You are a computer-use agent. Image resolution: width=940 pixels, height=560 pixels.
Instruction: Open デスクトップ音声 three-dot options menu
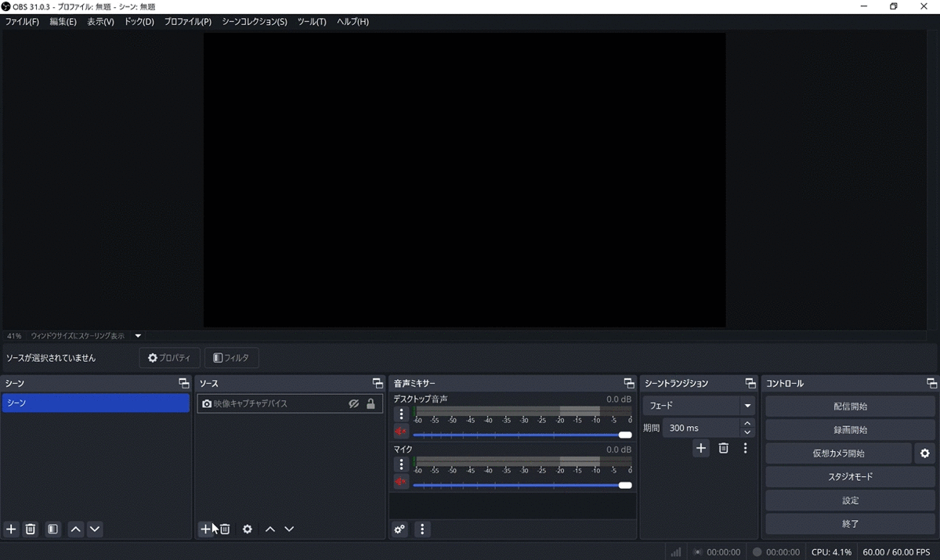coord(401,414)
